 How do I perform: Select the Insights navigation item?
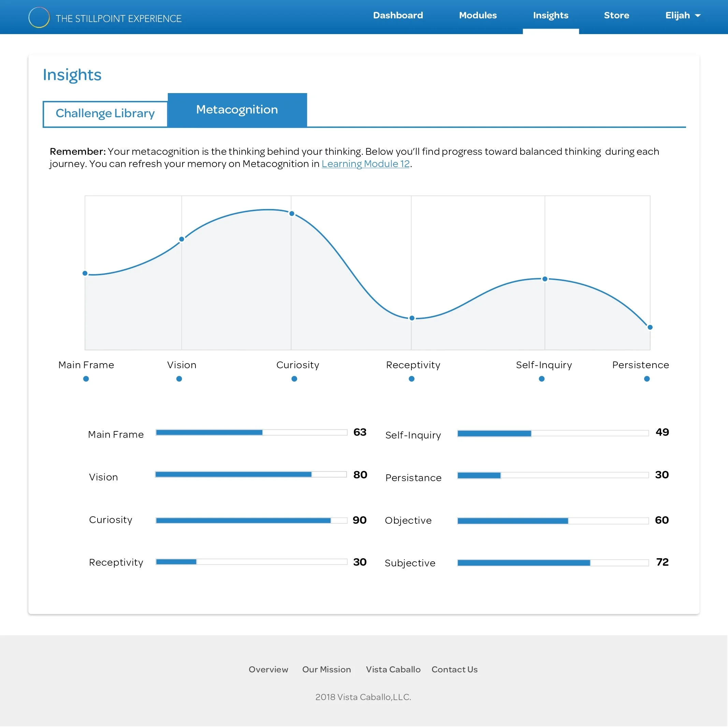click(x=551, y=15)
